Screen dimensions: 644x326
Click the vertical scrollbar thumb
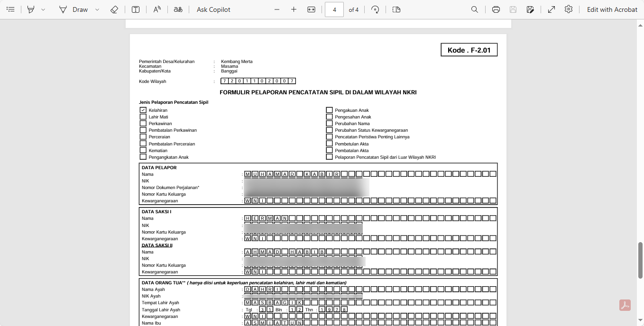click(640, 256)
